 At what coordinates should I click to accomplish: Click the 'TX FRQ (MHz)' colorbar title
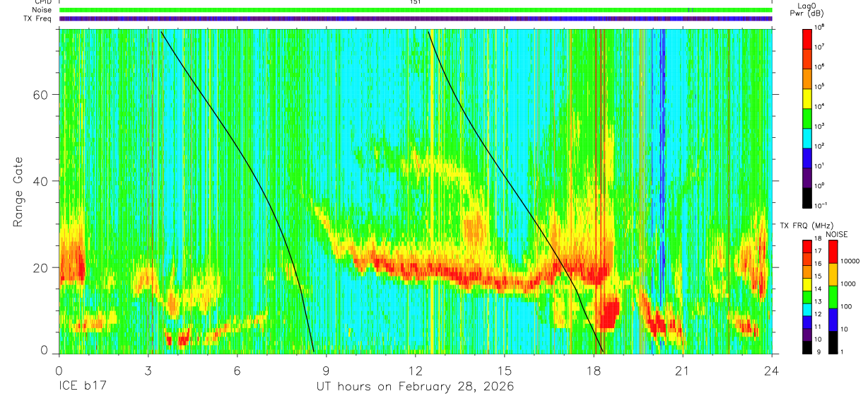point(807,225)
